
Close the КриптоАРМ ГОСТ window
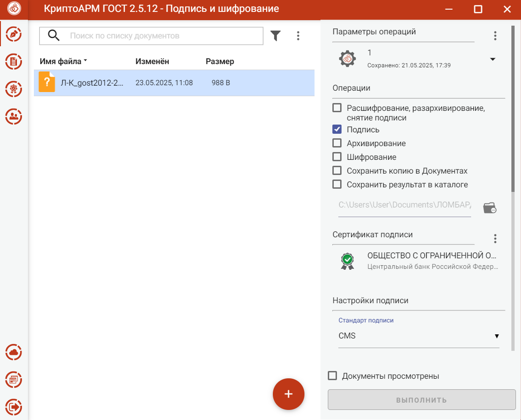(507, 9)
